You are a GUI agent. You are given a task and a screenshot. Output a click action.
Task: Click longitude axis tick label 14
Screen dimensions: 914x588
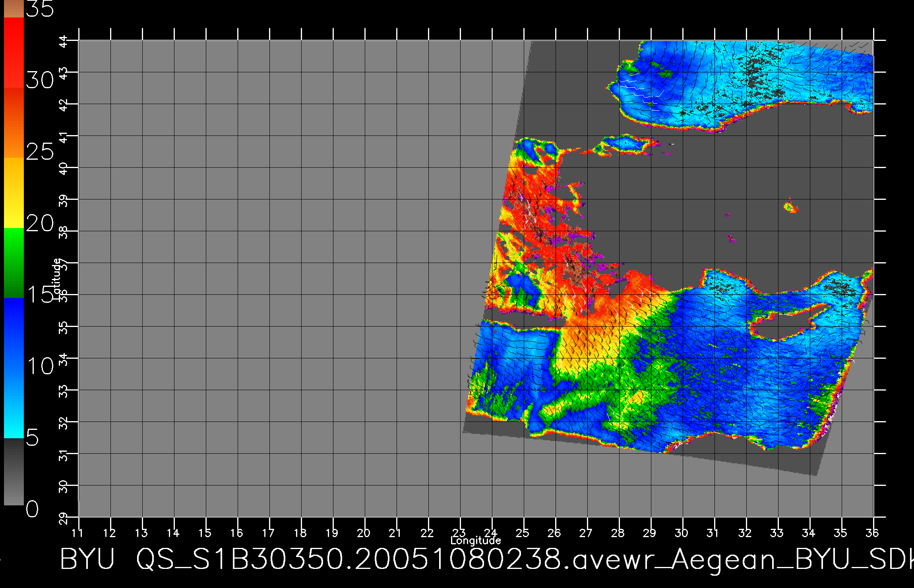tap(173, 533)
